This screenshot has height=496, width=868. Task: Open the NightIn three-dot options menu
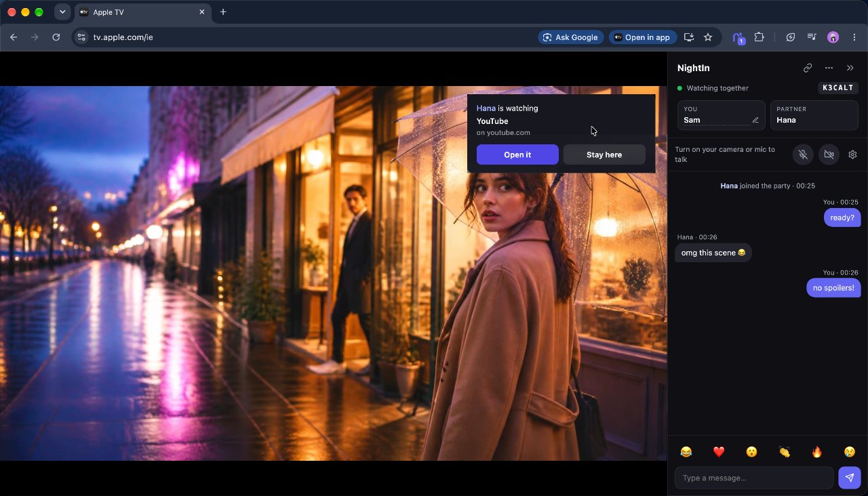coord(829,68)
